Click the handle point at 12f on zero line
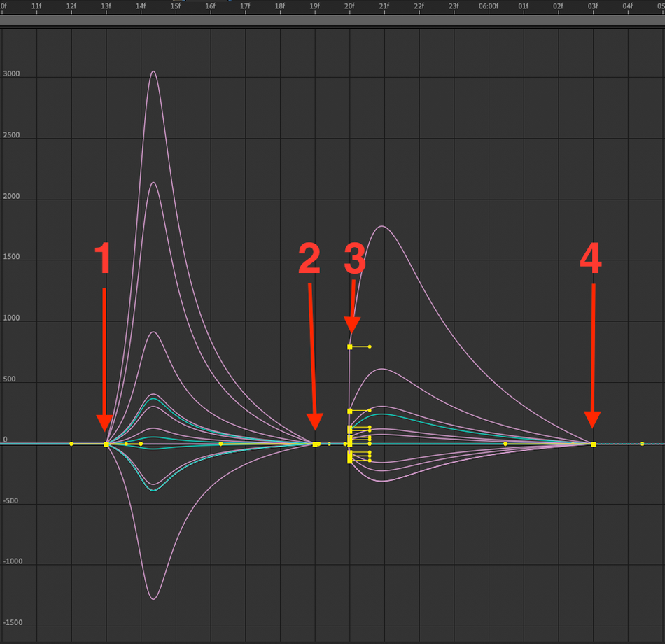The width and height of the screenshot is (665, 644). [71, 444]
